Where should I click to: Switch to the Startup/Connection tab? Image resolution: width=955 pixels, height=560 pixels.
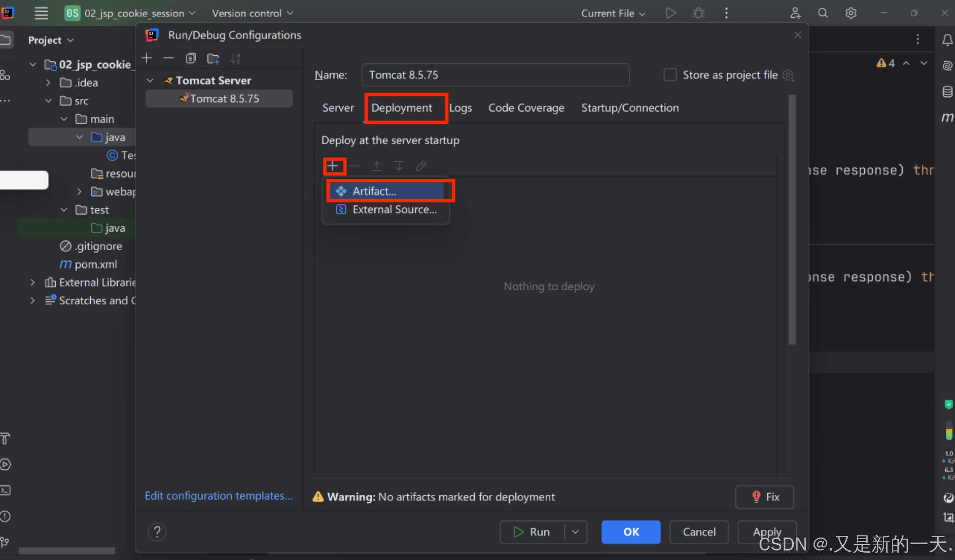pos(629,108)
